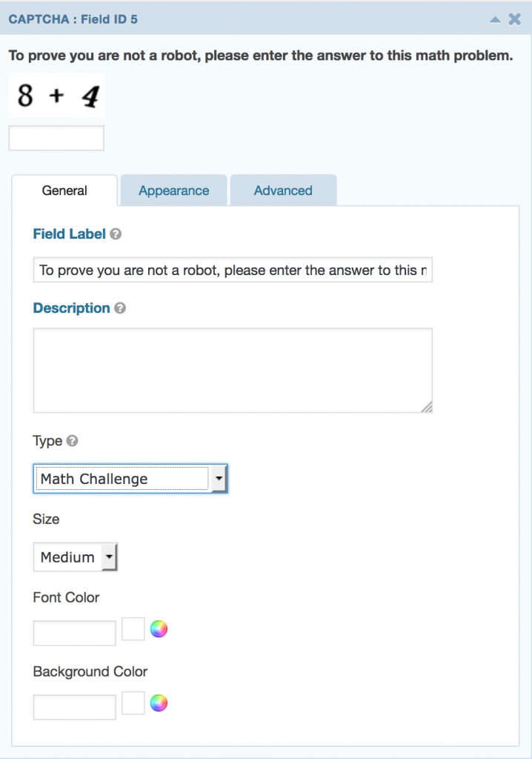Open the Font Color wheel picker
This screenshot has height=759, width=532.
coord(159,629)
